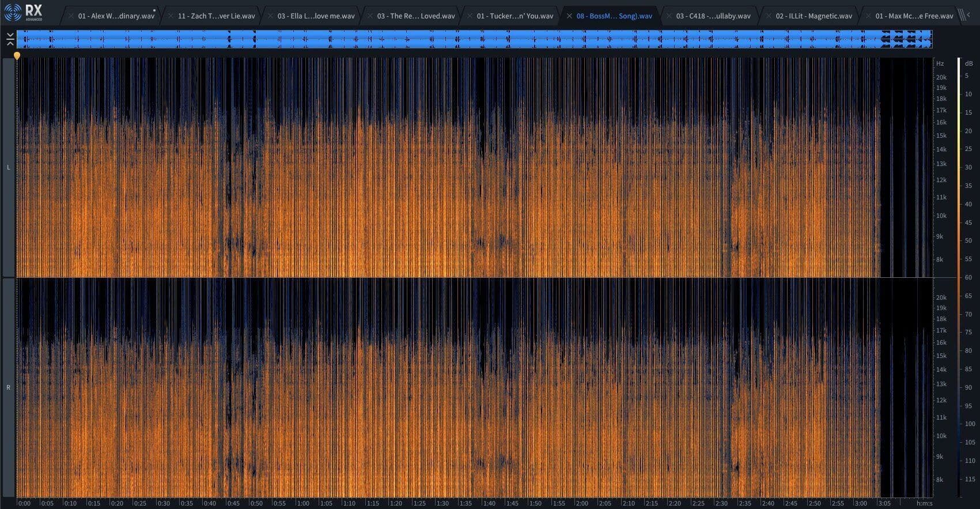This screenshot has width=980, height=509.
Task: Close the '03 - Ella L…love me.wav' tab
Action: point(270,16)
